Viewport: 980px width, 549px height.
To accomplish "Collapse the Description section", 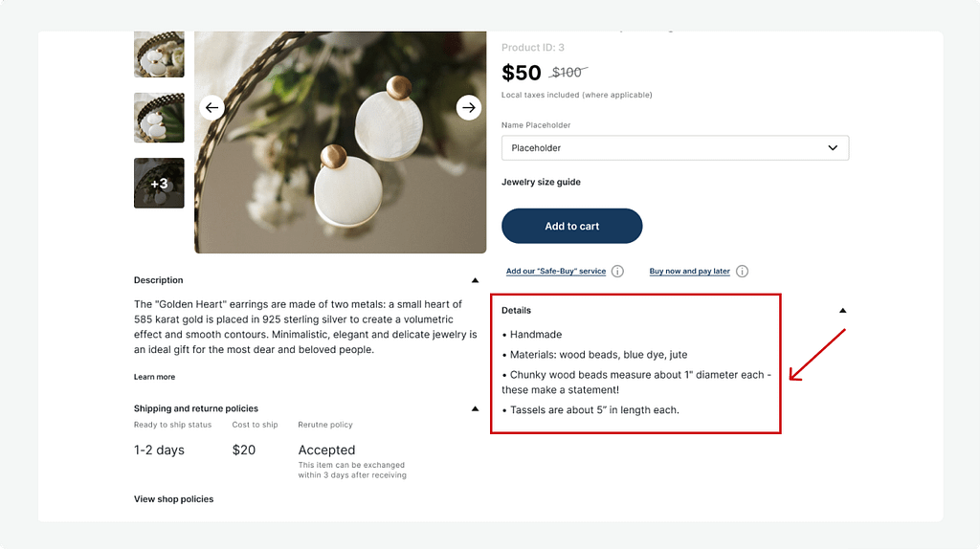I will 475,280.
